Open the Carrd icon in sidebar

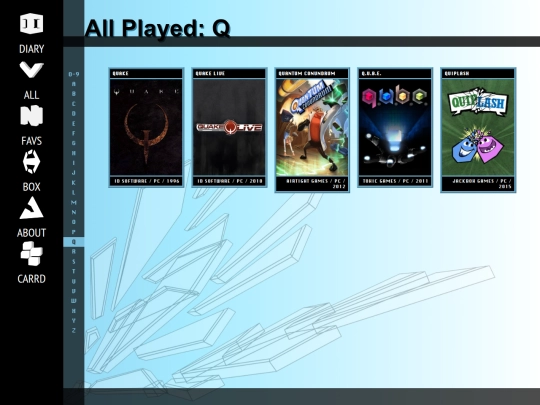31,253
